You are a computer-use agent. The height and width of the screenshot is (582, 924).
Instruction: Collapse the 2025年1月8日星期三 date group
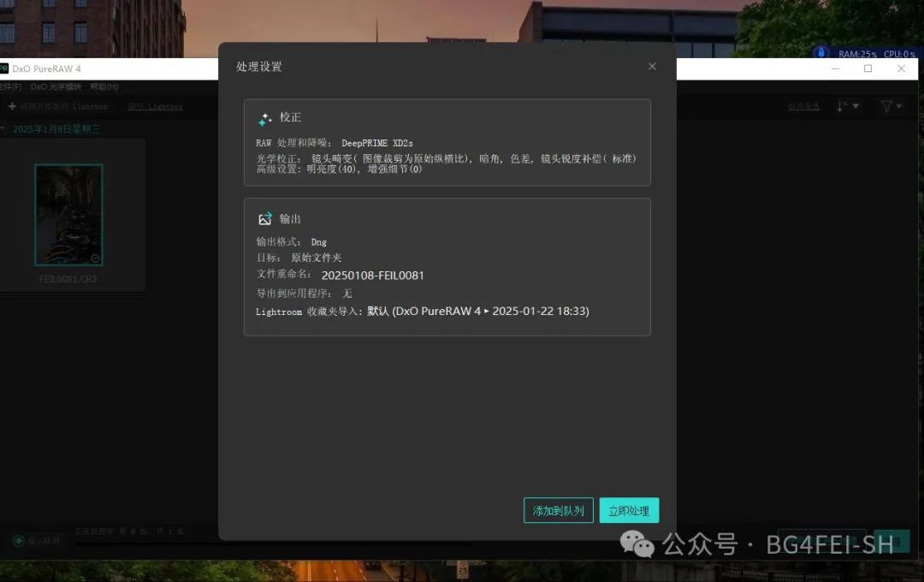click(2, 128)
